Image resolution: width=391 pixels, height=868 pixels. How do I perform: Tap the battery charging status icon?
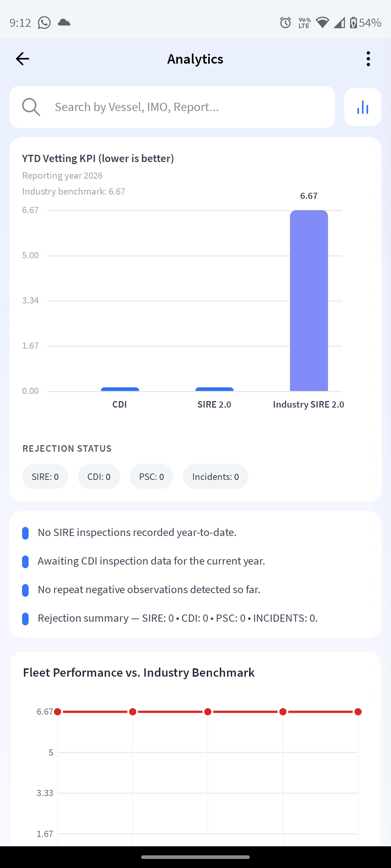pyautogui.click(x=353, y=23)
